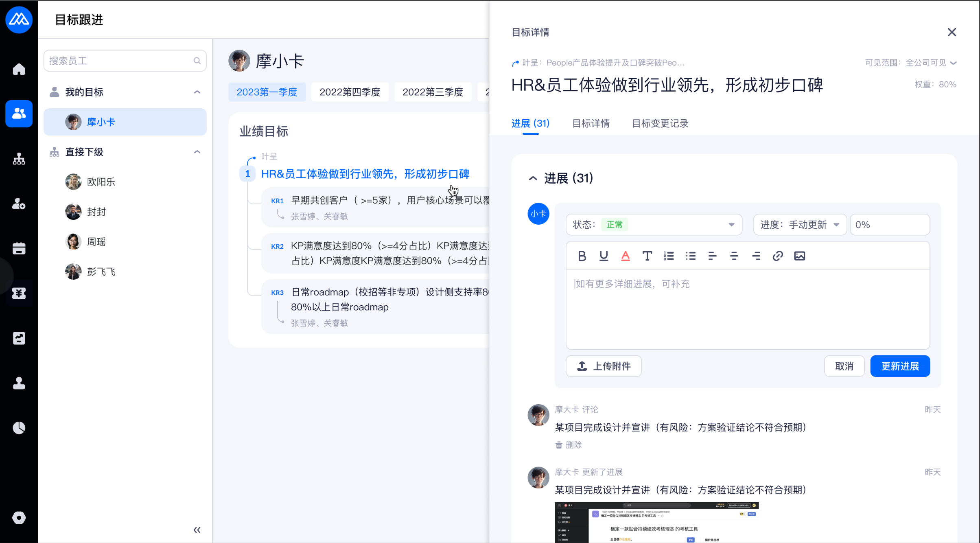Collapse the 进展 (31) section

(x=533, y=178)
